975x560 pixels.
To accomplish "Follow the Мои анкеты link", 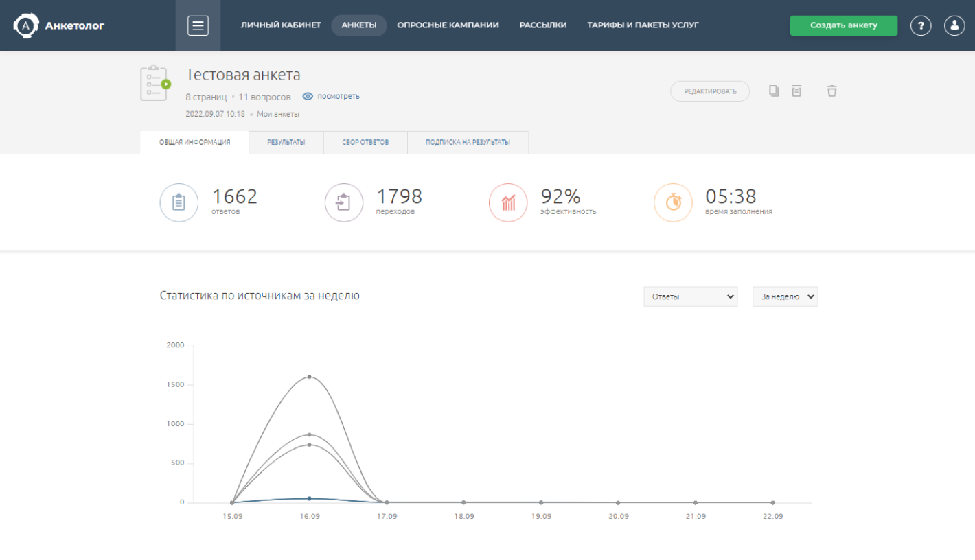I will pos(277,114).
